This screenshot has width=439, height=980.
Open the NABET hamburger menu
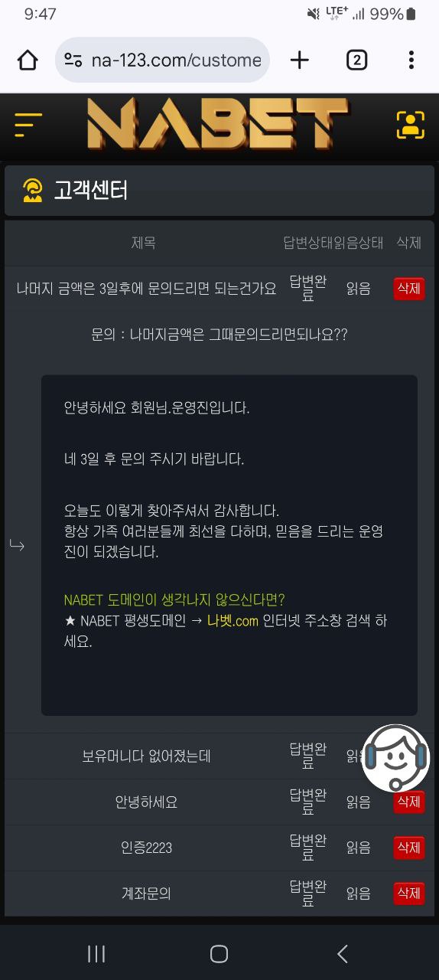pyautogui.click(x=28, y=125)
